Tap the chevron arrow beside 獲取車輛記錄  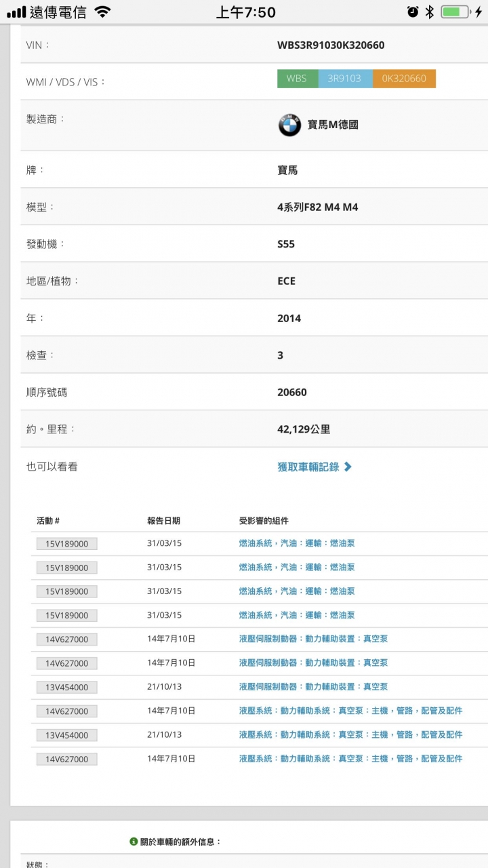coord(348,467)
